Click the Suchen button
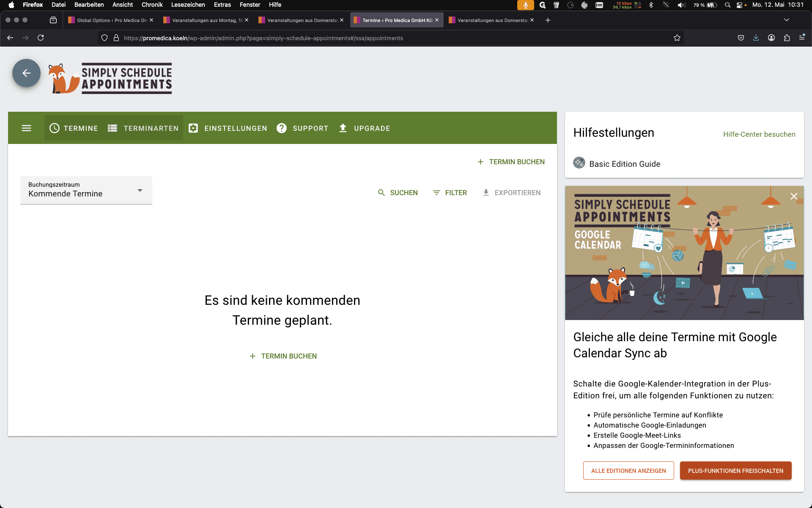 398,193
